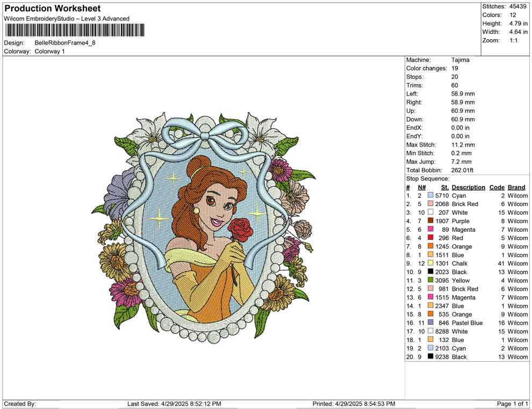Click the 'Stop Sequence:' label

(428, 179)
